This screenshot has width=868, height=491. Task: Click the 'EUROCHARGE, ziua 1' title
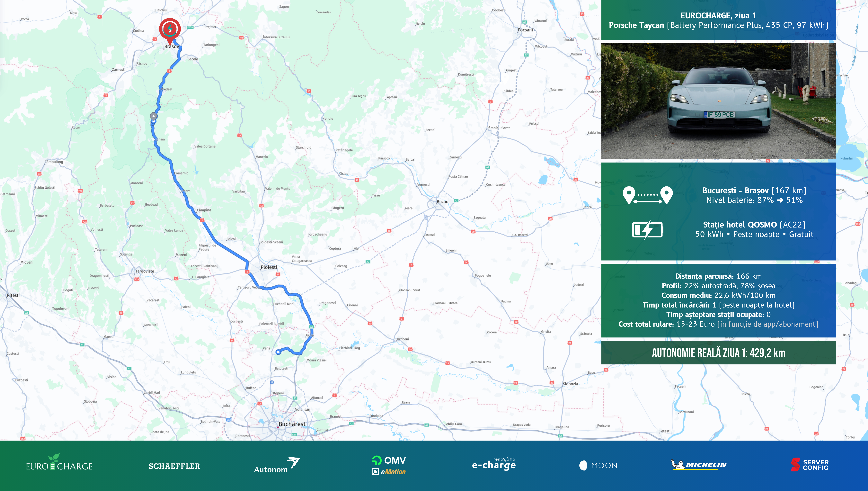pos(718,15)
